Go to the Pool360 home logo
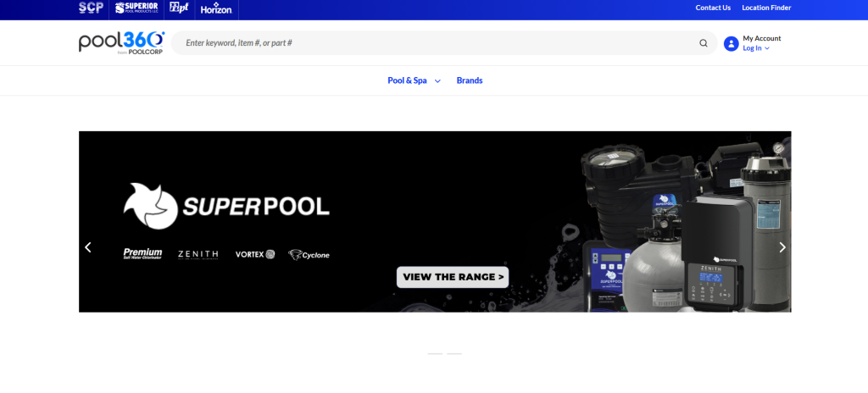This screenshot has width=868, height=393. click(x=122, y=42)
